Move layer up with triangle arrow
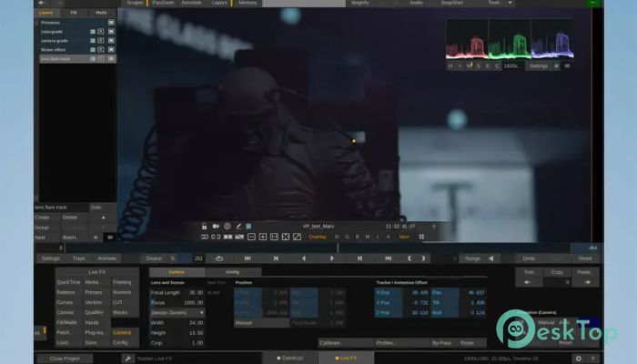The height and width of the screenshot is (364, 637). pos(103,217)
